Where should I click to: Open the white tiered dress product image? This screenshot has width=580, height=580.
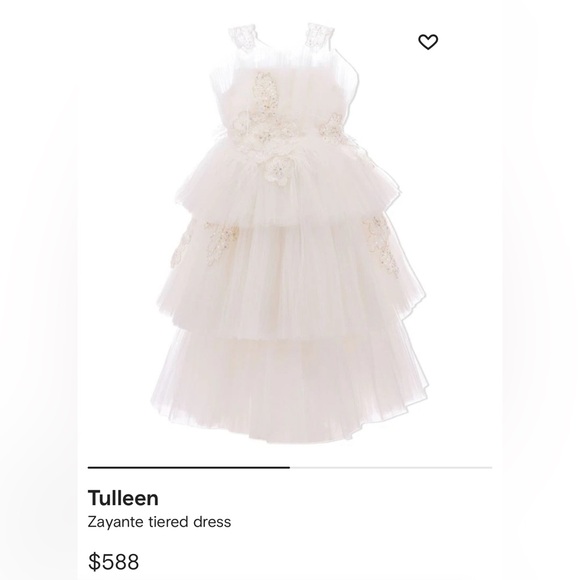click(289, 233)
